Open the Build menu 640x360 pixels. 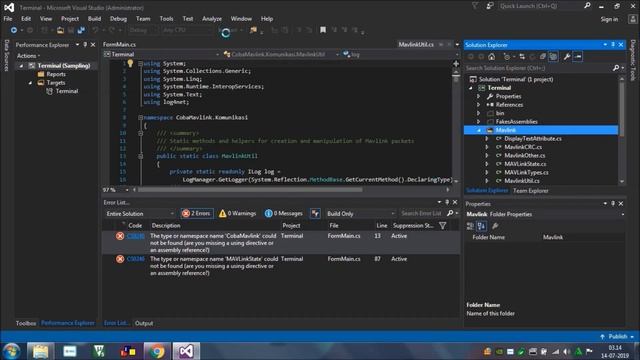(x=94, y=19)
